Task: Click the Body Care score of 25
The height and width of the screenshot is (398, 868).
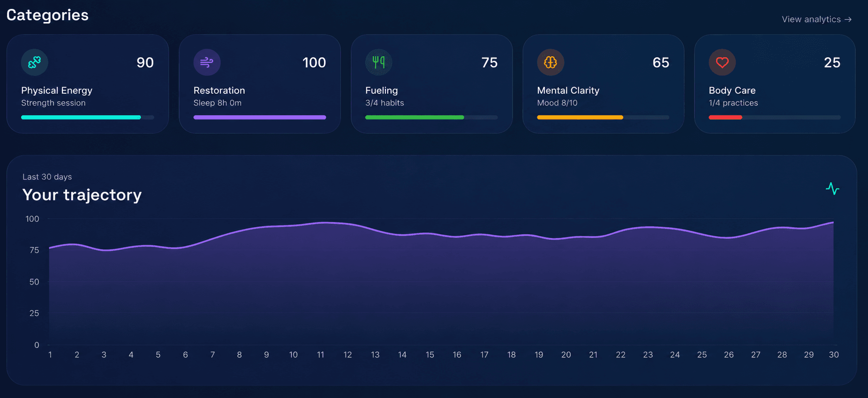Action: click(832, 62)
